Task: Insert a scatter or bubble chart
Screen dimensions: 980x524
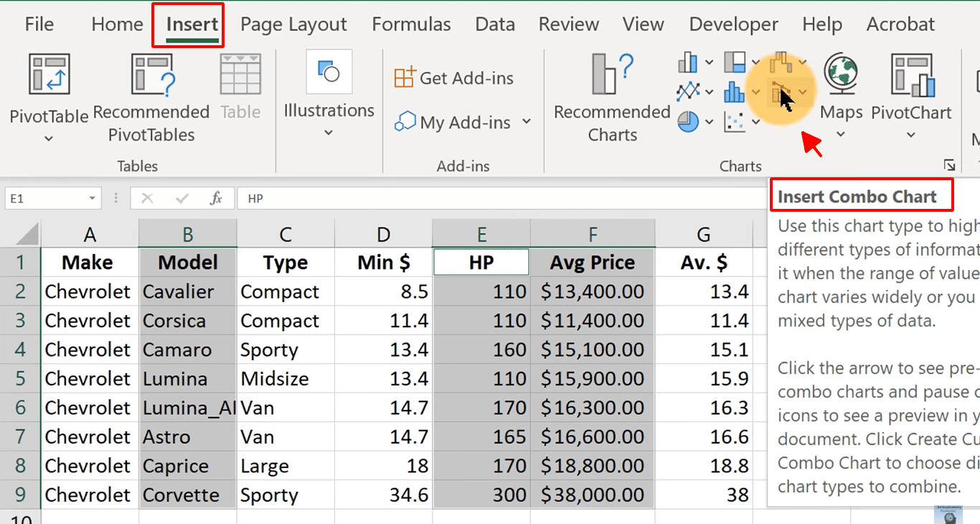Action: (735, 123)
